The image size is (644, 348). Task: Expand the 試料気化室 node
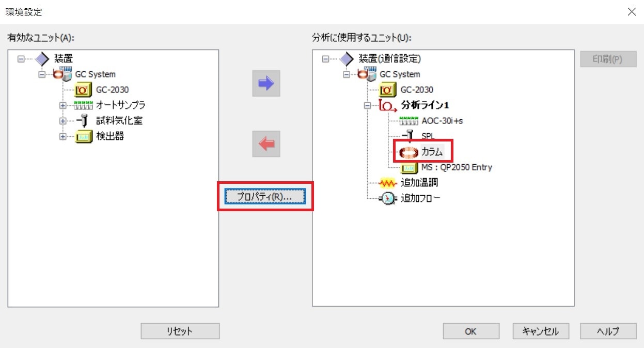coord(63,121)
